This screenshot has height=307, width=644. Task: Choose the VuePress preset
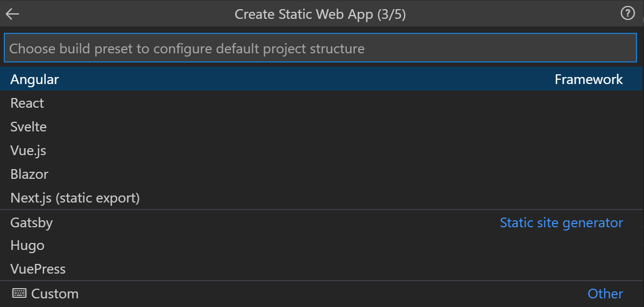tap(320, 269)
